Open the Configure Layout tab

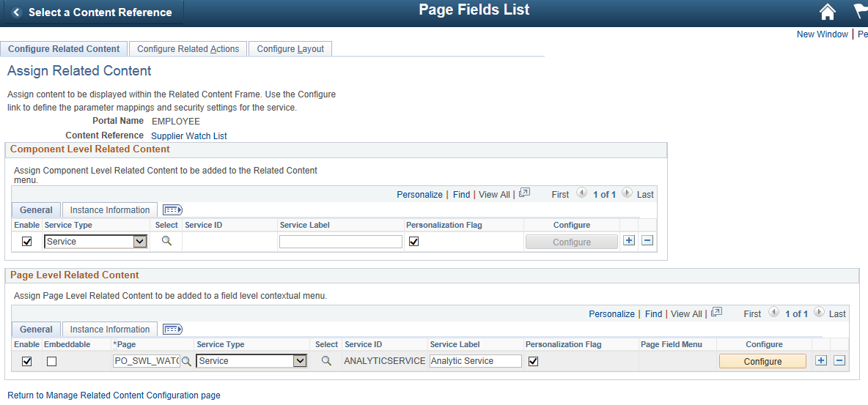tap(290, 49)
